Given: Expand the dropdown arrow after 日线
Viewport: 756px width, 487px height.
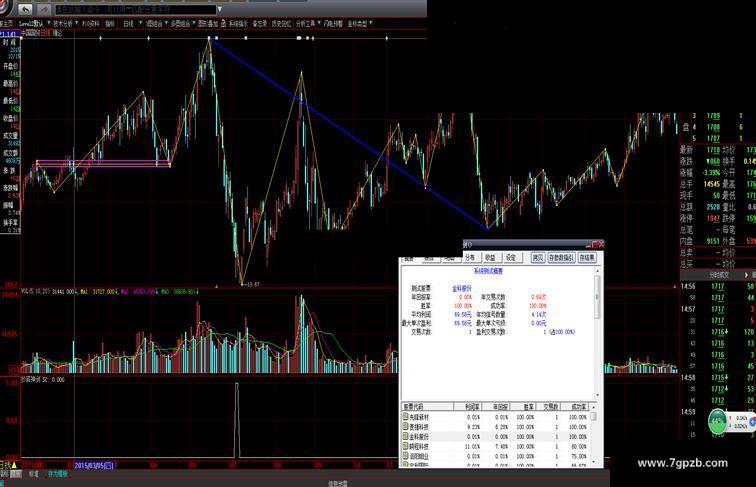Looking at the screenshot, I should [140, 23].
